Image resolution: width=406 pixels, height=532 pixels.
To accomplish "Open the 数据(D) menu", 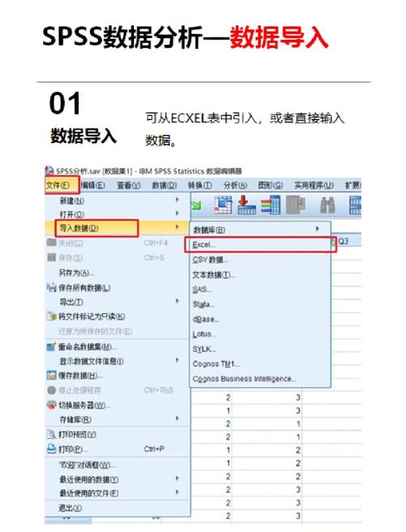I will (164, 185).
